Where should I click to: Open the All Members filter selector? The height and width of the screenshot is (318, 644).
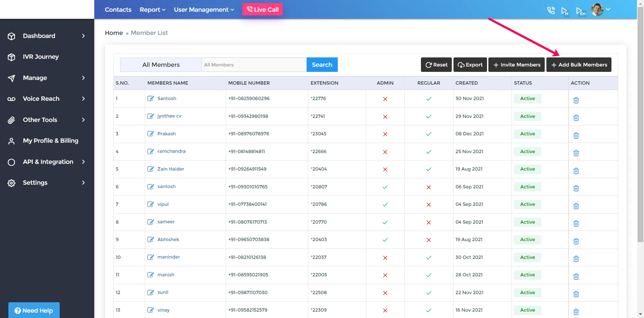click(161, 64)
